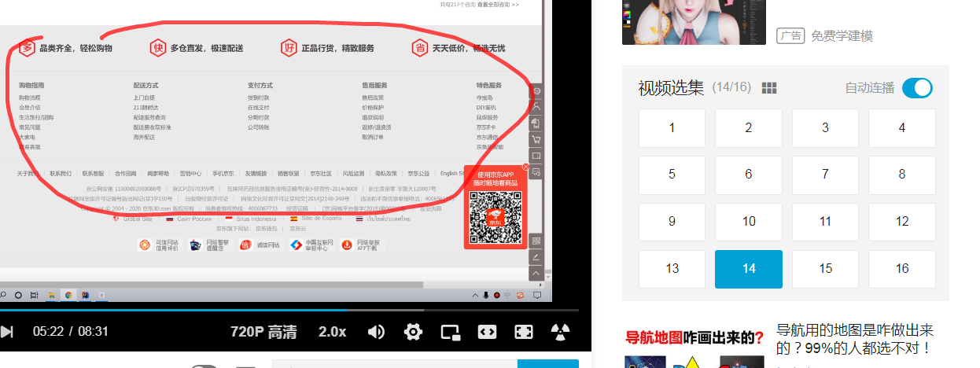This screenshot has height=368, width=980.
Task: Select episode 1 in 视频选集
Action: (x=672, y=127)
